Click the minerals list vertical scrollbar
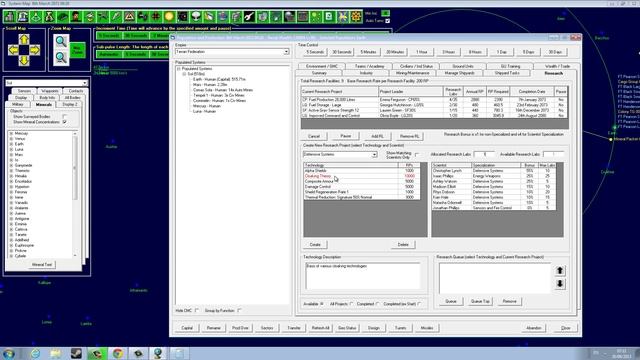Screen dimensions: 640x360 point(75,194)
